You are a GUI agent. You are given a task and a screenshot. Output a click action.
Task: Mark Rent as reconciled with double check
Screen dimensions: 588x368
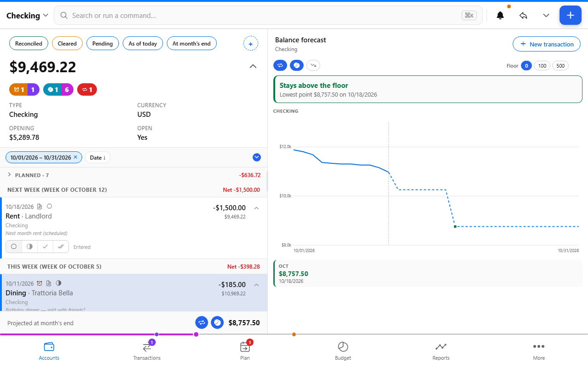(x=61, y=247)
